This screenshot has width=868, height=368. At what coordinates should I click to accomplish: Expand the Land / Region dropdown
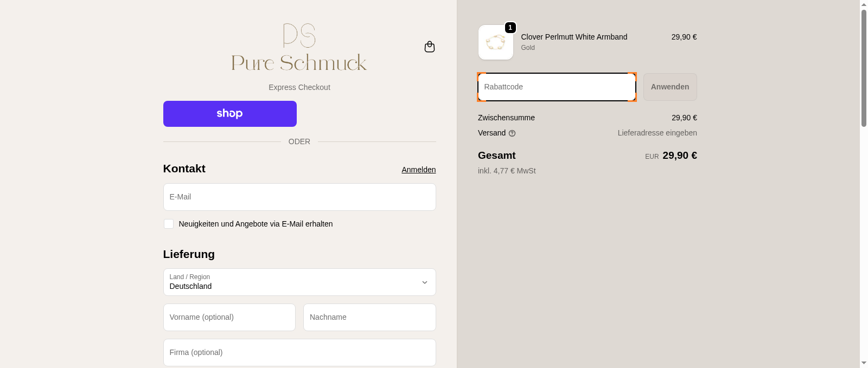click(299, 282)
